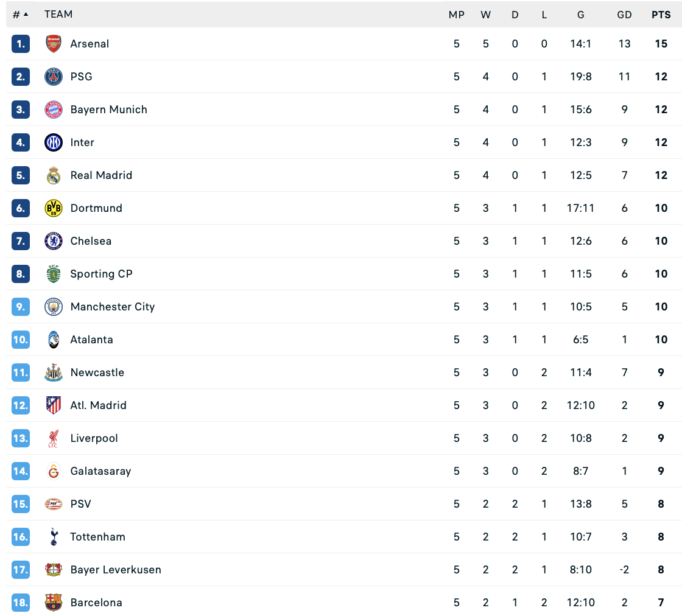Viewport: 682px width, 616px height.
Task: Click the dark blue rank 1 badge
Action: pyautogui.click(x=21, y=44)
